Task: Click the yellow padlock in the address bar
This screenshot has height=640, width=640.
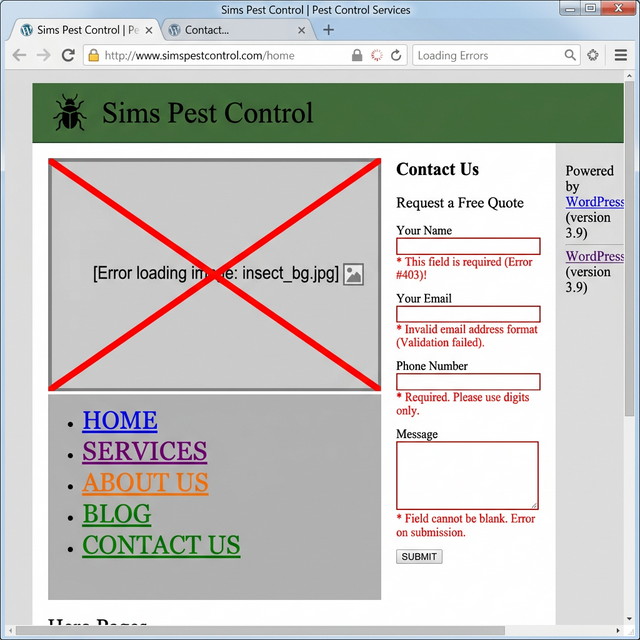Action: point(94,55)
